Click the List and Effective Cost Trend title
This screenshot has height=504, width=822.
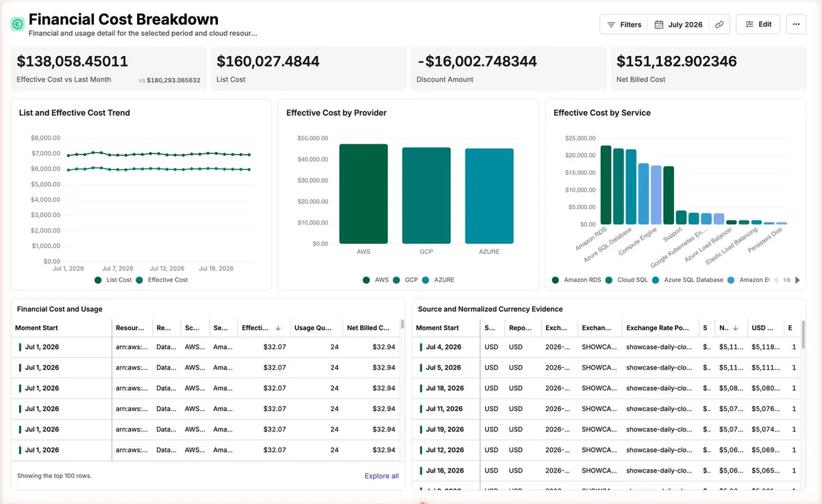click(75, 113)
